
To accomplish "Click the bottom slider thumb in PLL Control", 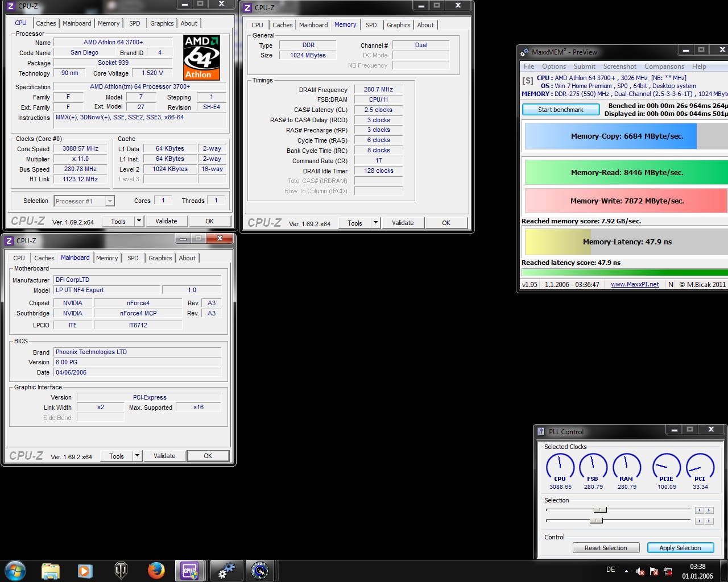I will pos(596,521).
